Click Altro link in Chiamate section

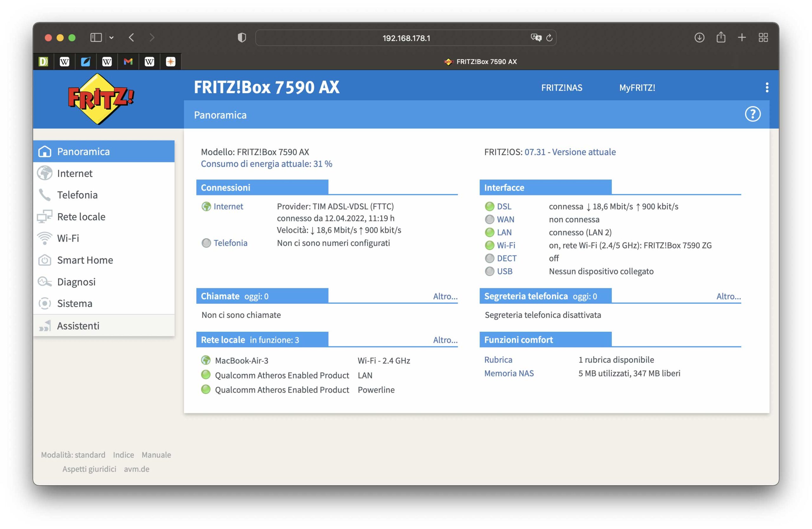445,296
